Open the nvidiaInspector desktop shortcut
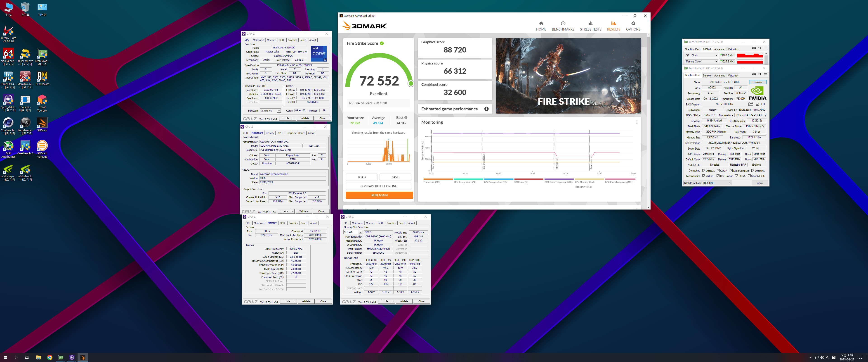 coord(8,172)
